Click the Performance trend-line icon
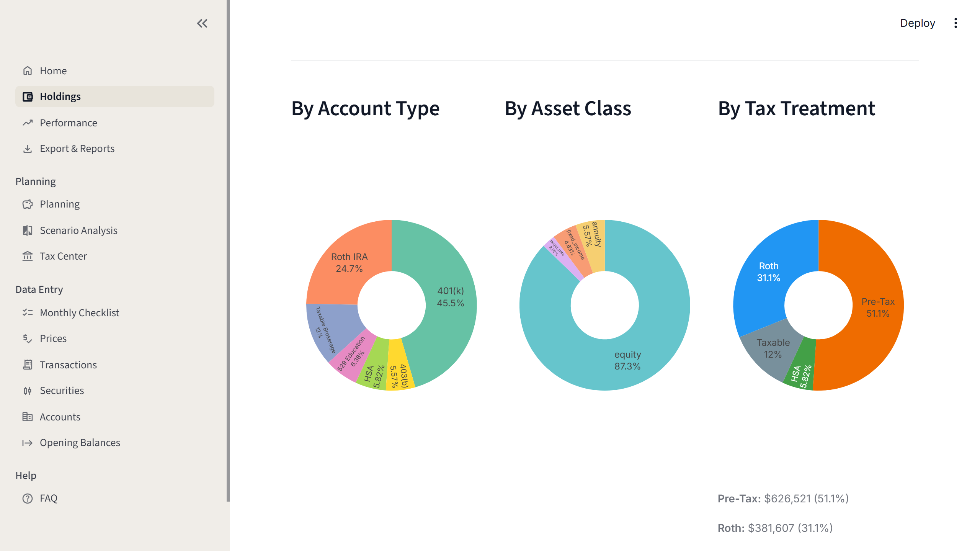Image resolution: width=980 pixels, height=551 pixels. click(x=27, y=123)
